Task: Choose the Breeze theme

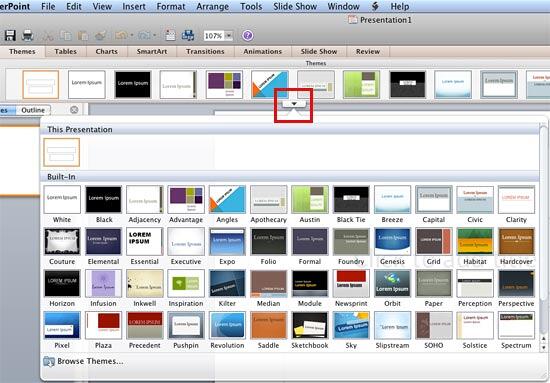Action: 392,200
